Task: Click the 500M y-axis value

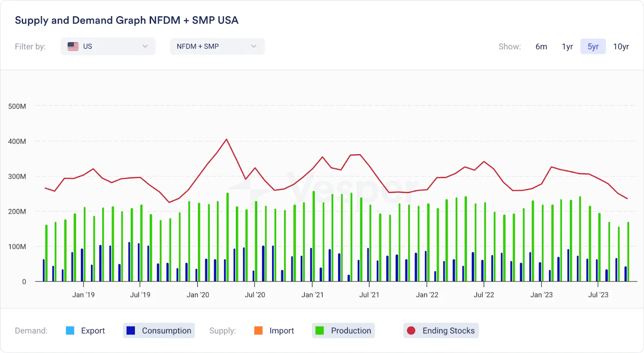Action: point(17,106)
